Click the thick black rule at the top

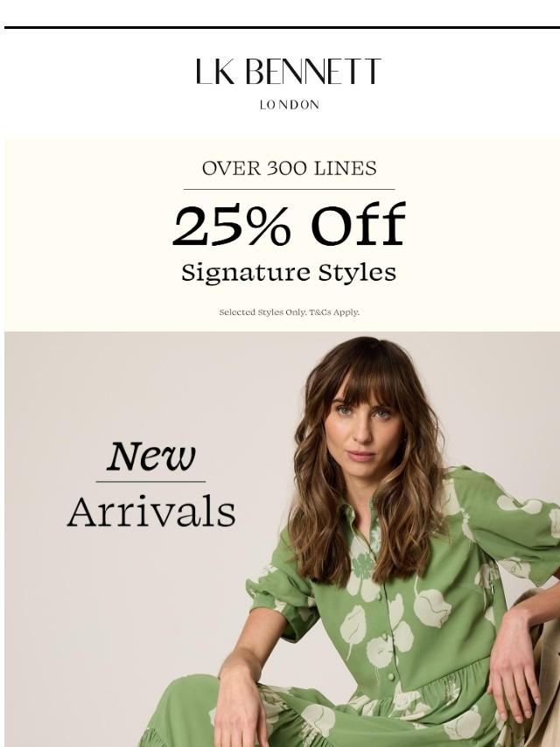coord(282,28)
